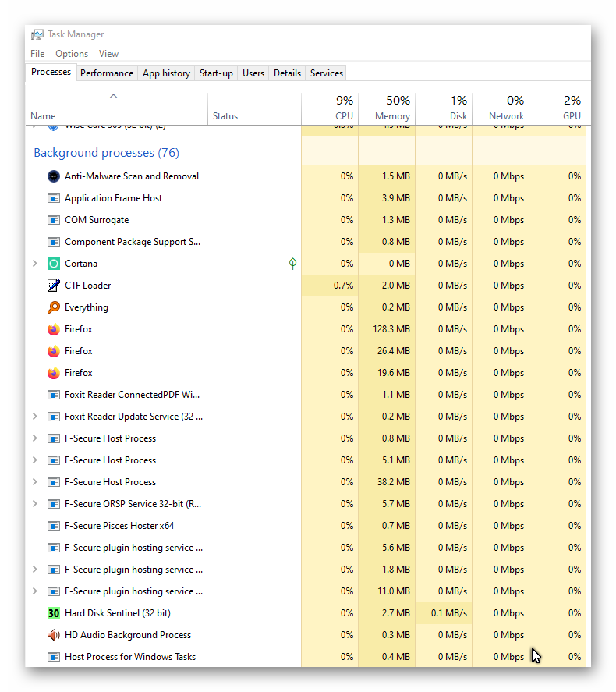The image size is (616, 692).
Task: Sort processes by Memory column
Action: pos(388,108)
